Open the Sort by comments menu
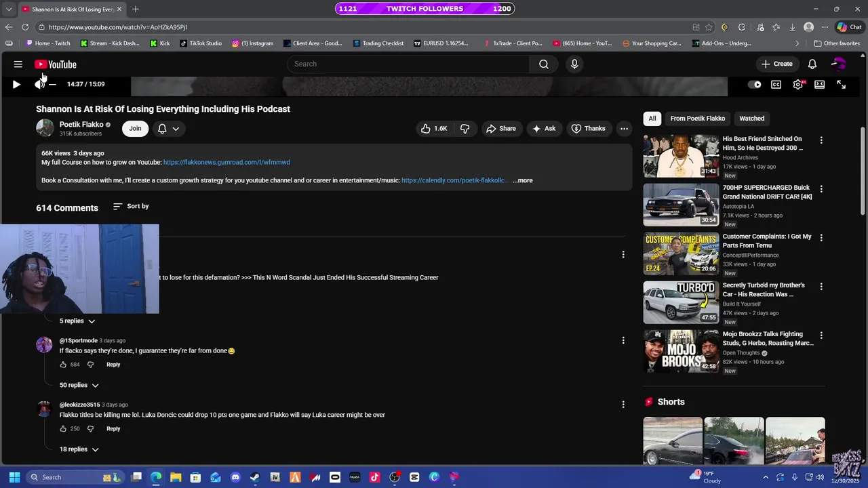 point(131,206)
